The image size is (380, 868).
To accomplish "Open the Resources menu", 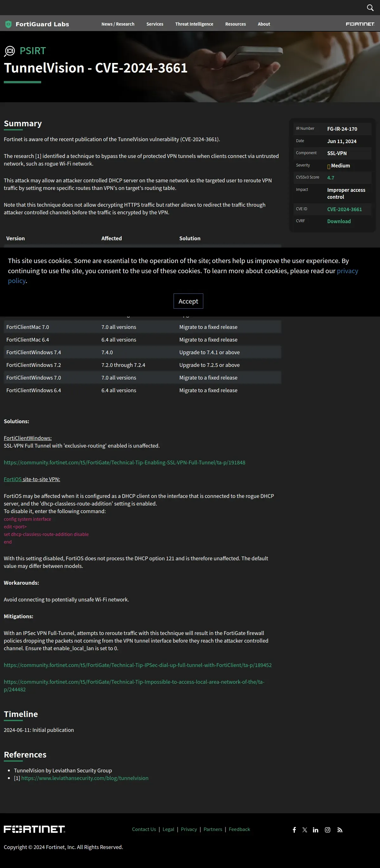I will click(x=235, y=24).
